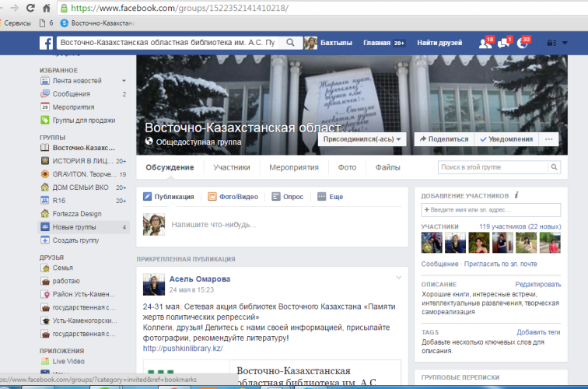Switch to Обсуждение tab
This screenshot has width=588, height=389.
pyautogui.click(x=170, y=167)
